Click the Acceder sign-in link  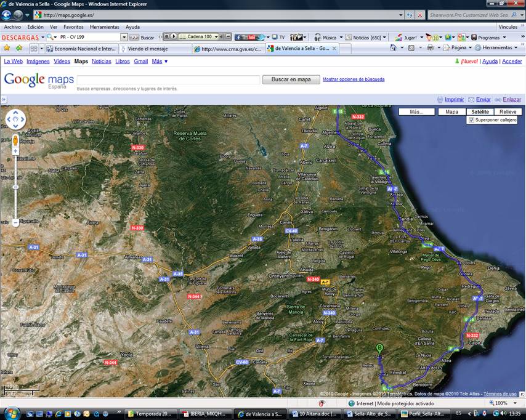click(x=512, y=62)
